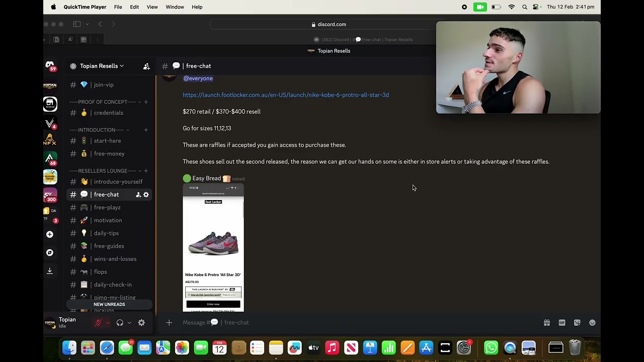This screenshot has height=362, width=644.
Task: Collapse the PROOF OF CONCEPT category
Action: (139, 102)
